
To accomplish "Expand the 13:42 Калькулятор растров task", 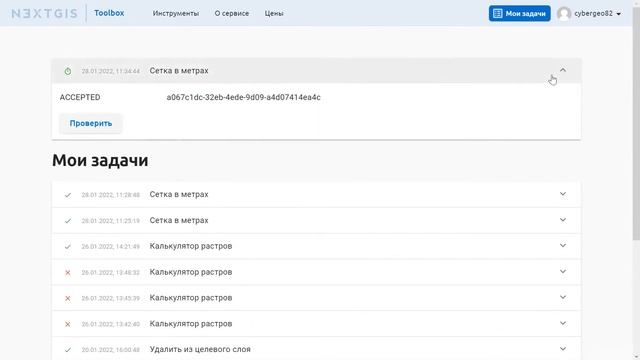I will pyautogui.click(x=563, y=323).
